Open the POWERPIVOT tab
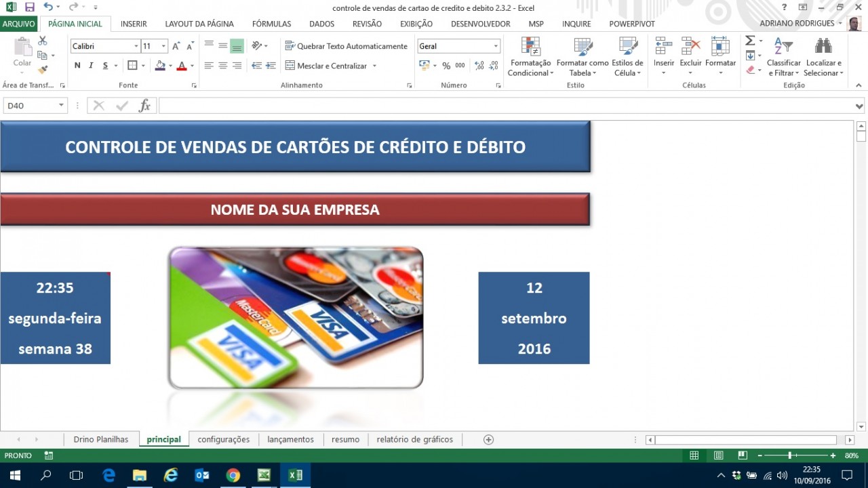Screen dimensions: 868x488 click(x=632, y=24)
